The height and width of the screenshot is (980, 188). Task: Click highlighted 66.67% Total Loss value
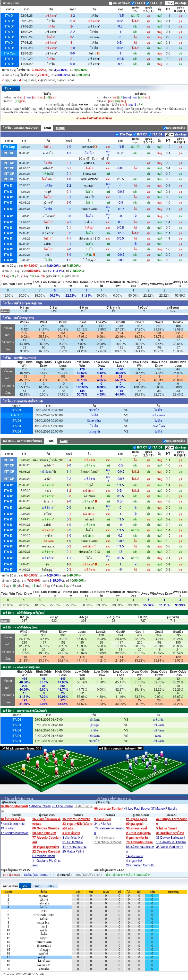(x=55, y=295)
